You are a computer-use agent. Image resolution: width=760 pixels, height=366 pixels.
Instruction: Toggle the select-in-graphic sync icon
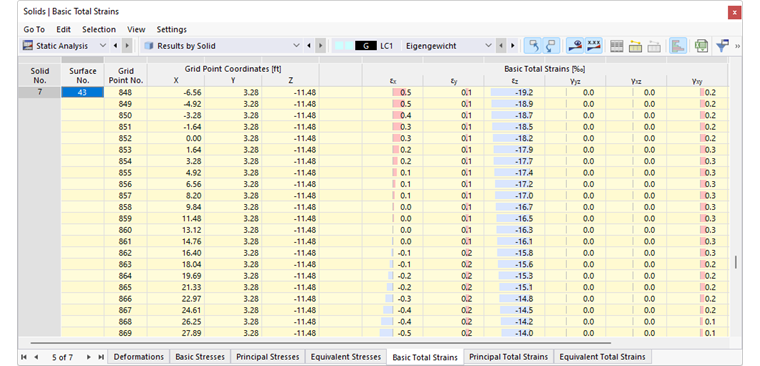click(x=534, y=46)
